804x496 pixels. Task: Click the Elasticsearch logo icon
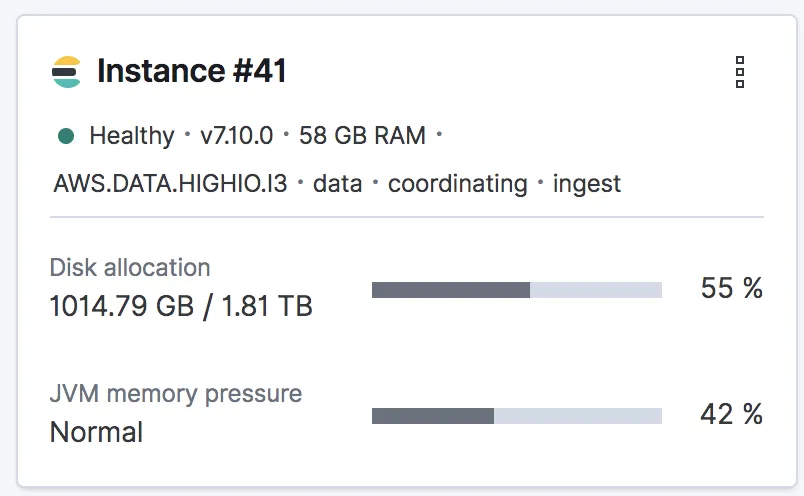[66, 72]
